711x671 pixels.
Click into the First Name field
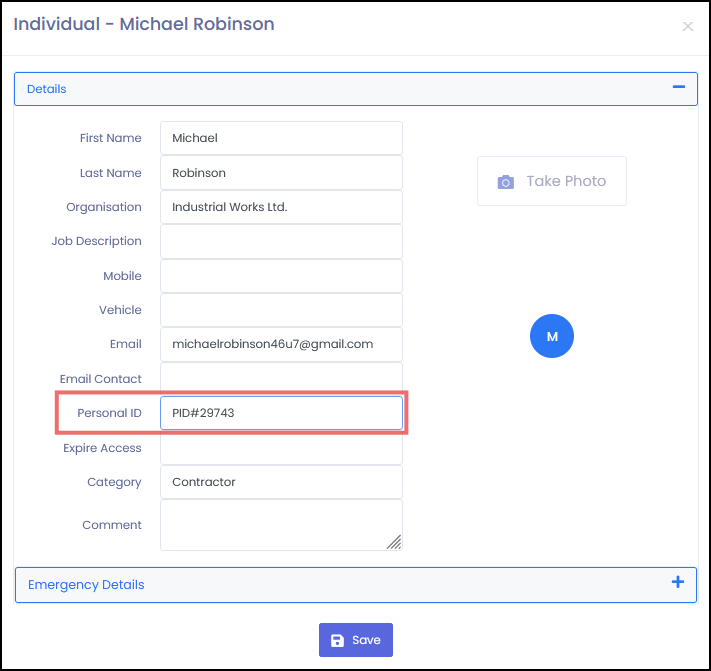(x=281, y=138)
